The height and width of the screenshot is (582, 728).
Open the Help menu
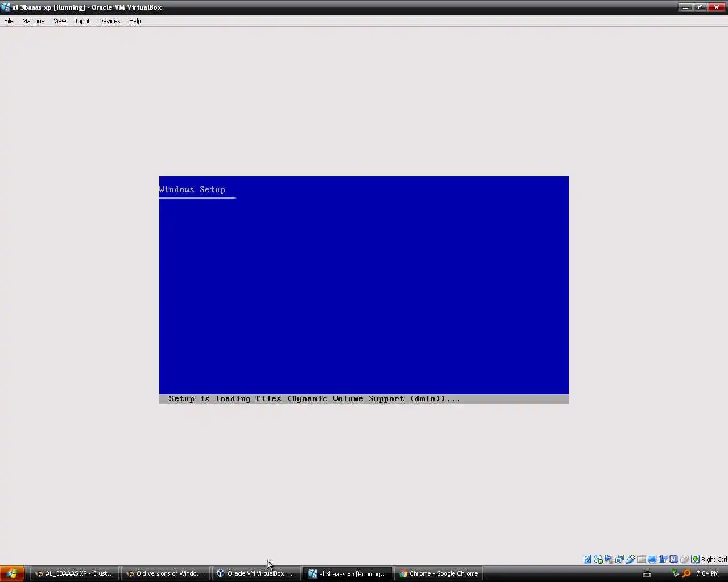tap(135, 21)
